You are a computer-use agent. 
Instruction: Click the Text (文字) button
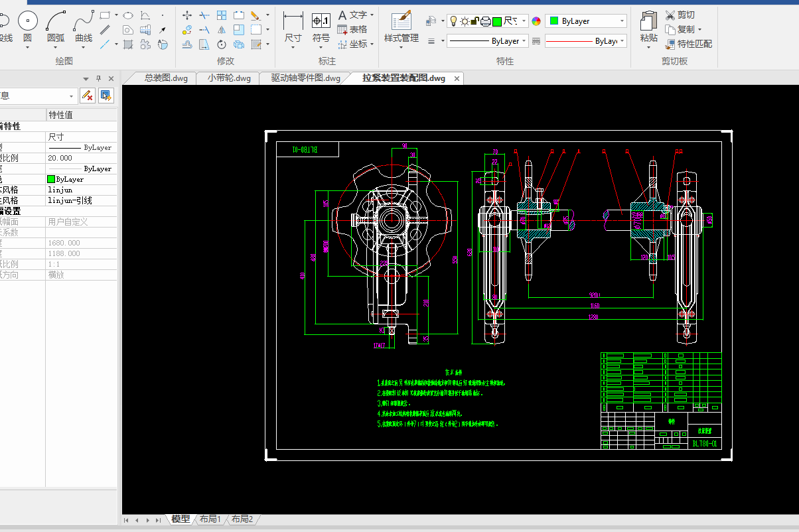[352, 15]
